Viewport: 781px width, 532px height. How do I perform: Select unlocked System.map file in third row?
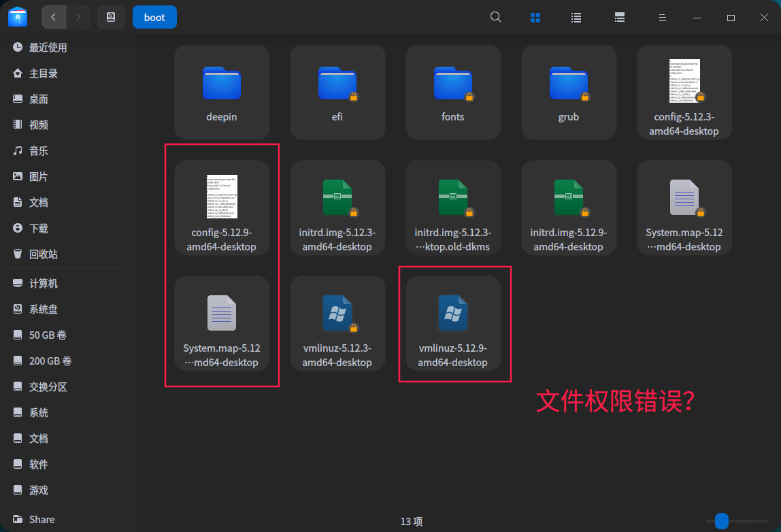tap(222, 323)
